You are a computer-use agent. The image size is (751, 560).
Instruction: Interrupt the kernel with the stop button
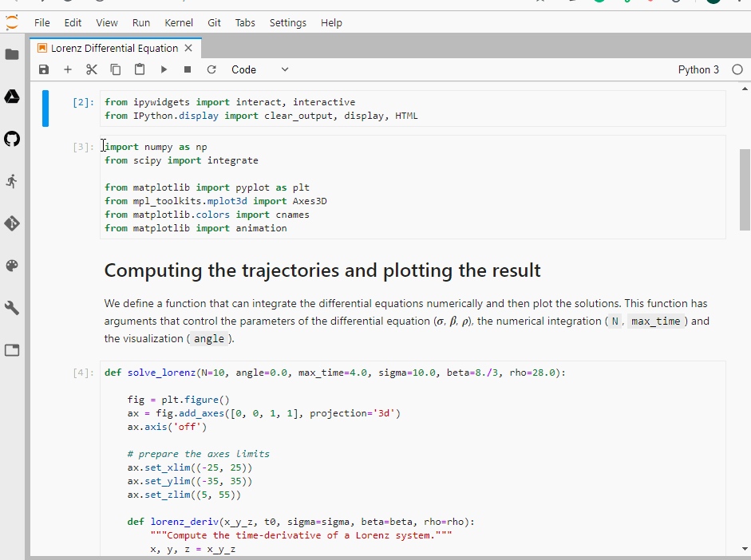pyautogui.click(x=188, y=69)
